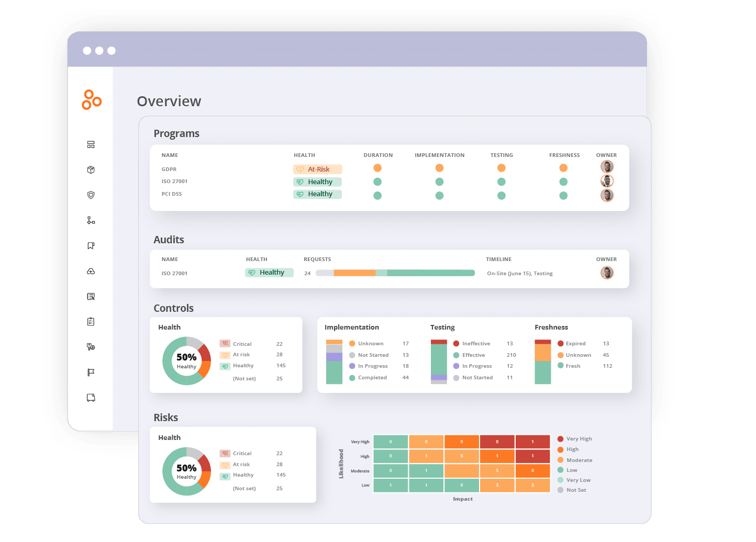Open the shield icon in sidebar
This screenshot has height=542, width=756.
pyautogui.click(x=91, y=195)
